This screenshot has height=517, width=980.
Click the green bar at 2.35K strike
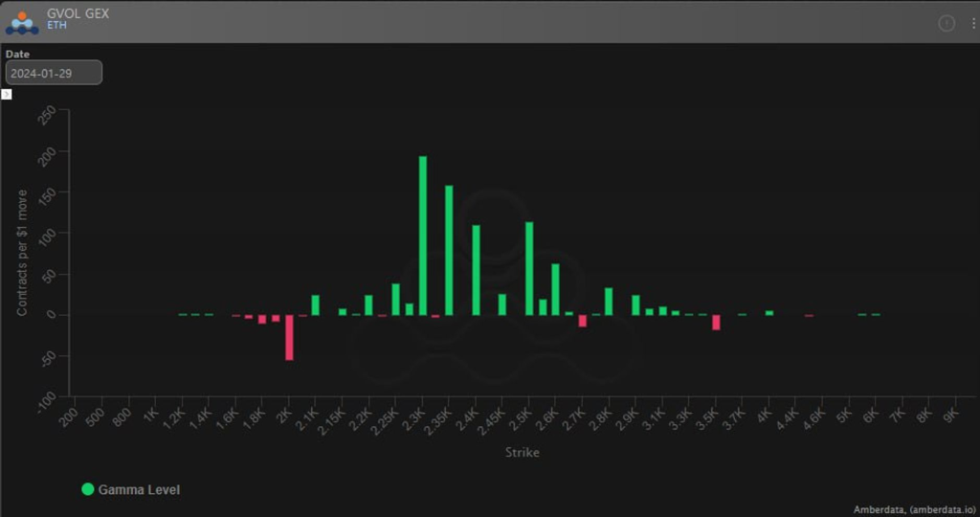tap(449, 250)
